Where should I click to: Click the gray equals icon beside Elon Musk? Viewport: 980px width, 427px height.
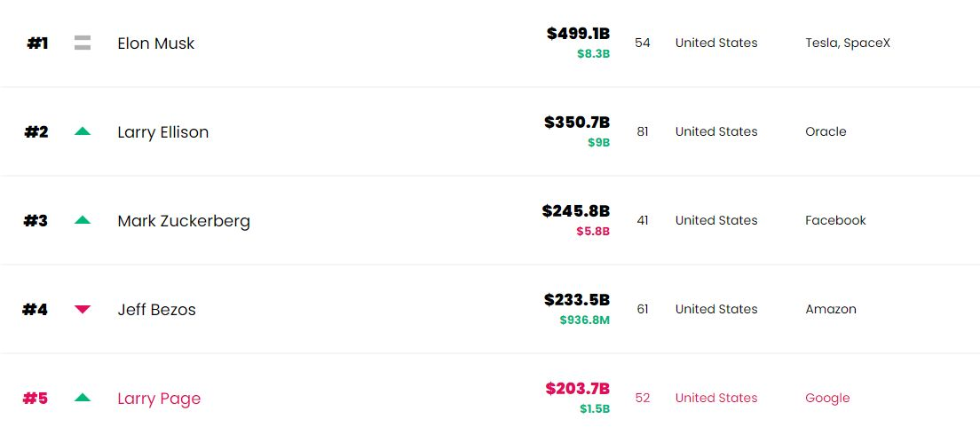click(83, 43)
